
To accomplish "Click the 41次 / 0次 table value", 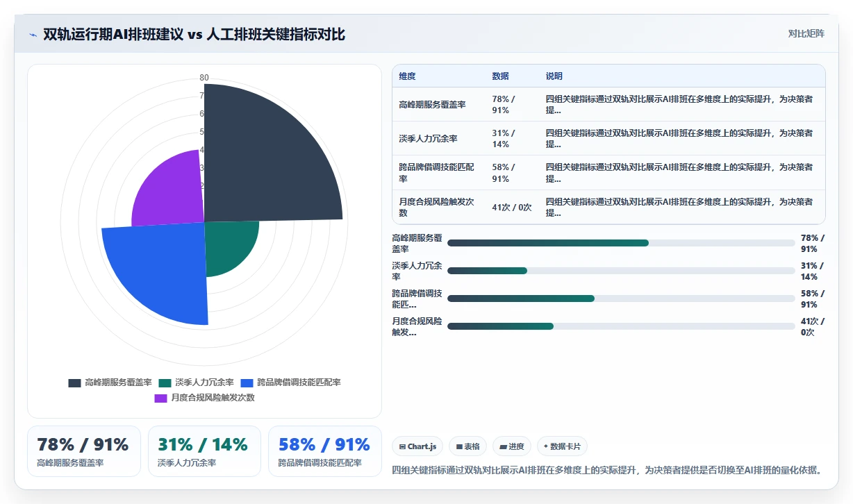I will 512,207.
